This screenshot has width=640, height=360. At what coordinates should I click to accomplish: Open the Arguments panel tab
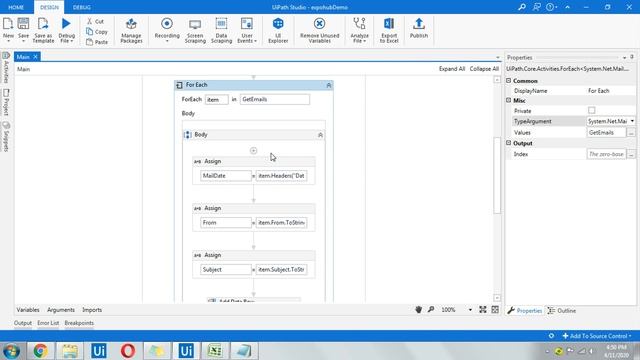61,310
